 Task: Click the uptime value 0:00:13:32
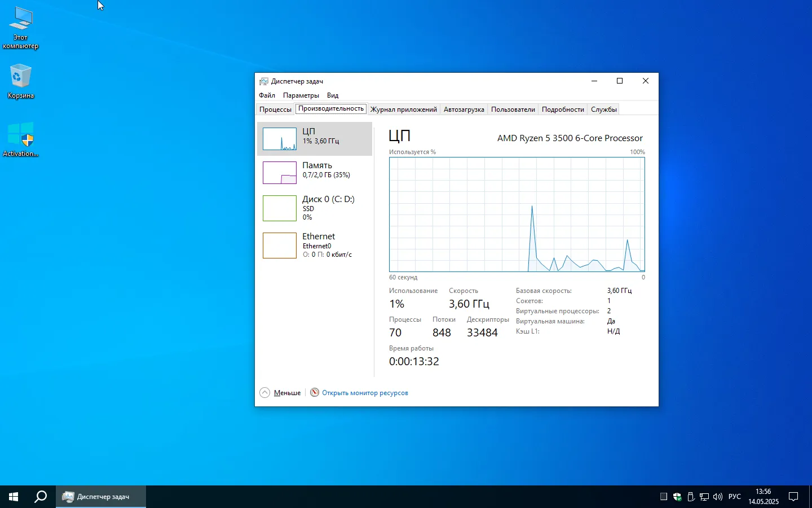point(414,362)
